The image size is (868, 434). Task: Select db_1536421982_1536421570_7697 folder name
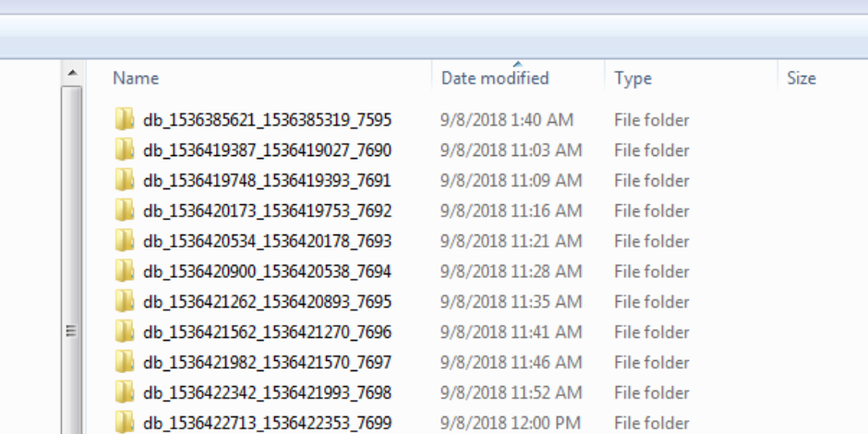(268, 362)
